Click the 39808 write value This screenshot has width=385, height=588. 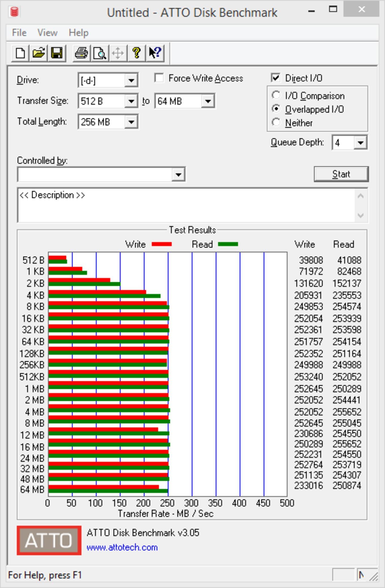tap(311, 260)
